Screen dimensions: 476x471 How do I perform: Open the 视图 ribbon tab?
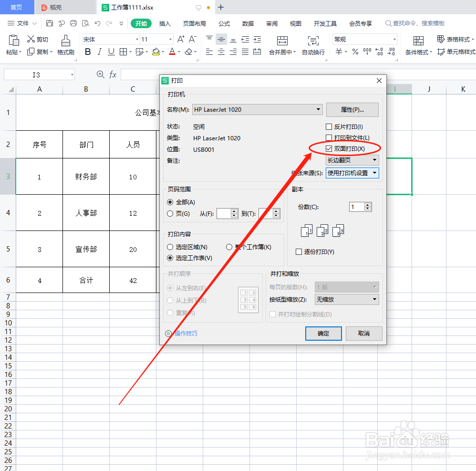pyautogui.click(x=295, y=23)
